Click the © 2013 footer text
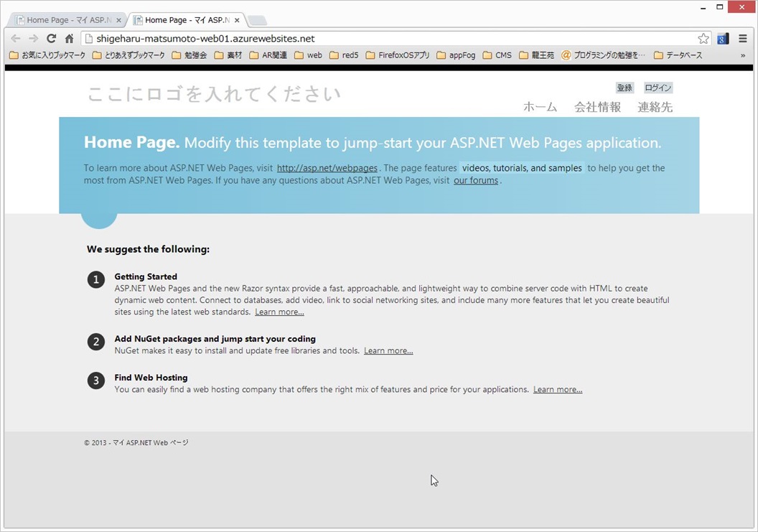The height and width of the screenshot is (532, 758). coord(136,442)
